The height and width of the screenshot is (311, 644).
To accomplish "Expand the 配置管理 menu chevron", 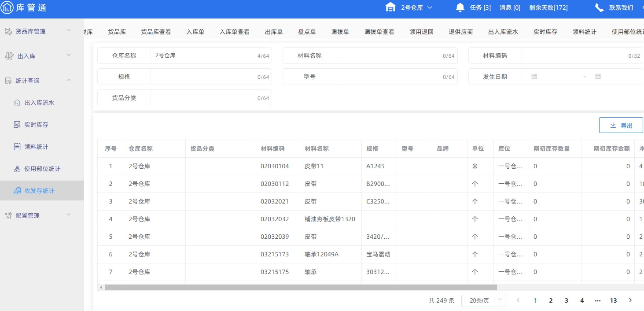I will 69,215.
